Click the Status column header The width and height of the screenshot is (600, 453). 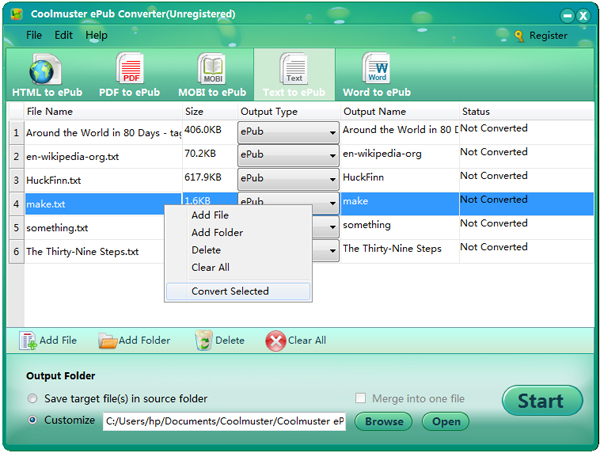pos(527,111)
